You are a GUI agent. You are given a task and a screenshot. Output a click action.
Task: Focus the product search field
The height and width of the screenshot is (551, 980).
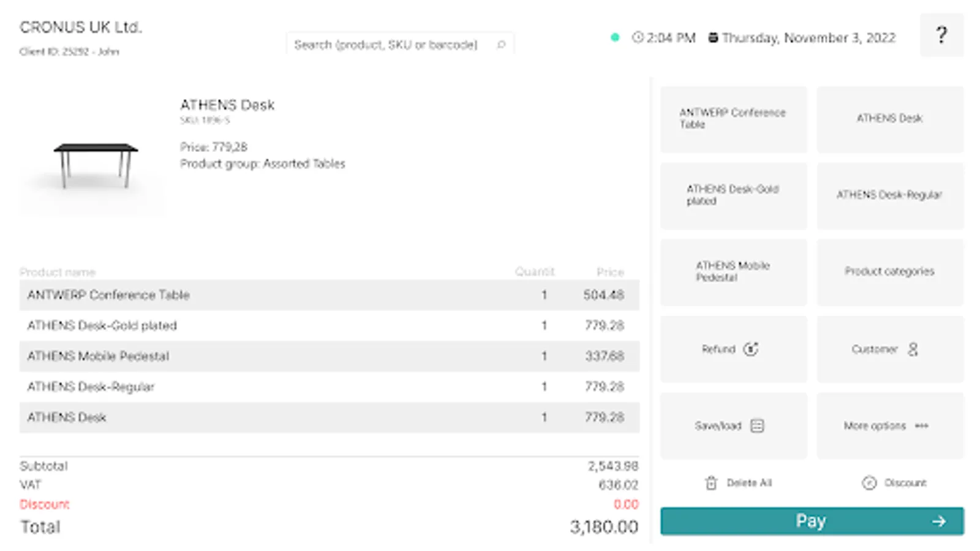[x=386, y=45]
